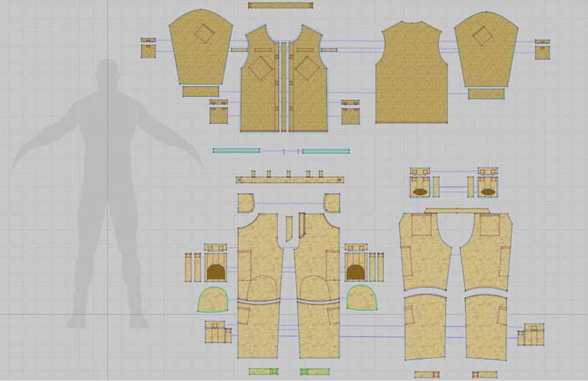Select the right front lower trouser leg
This screenshot has height=381, width=588.
pos(319,330)
